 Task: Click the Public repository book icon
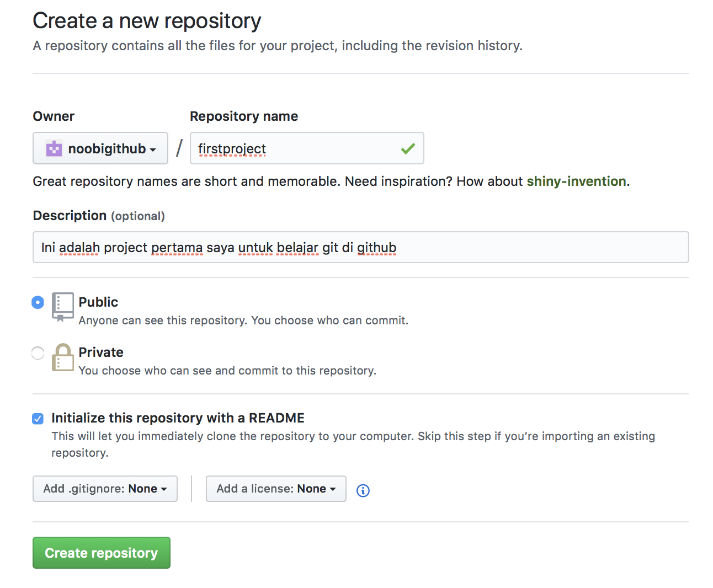point(63,307)
